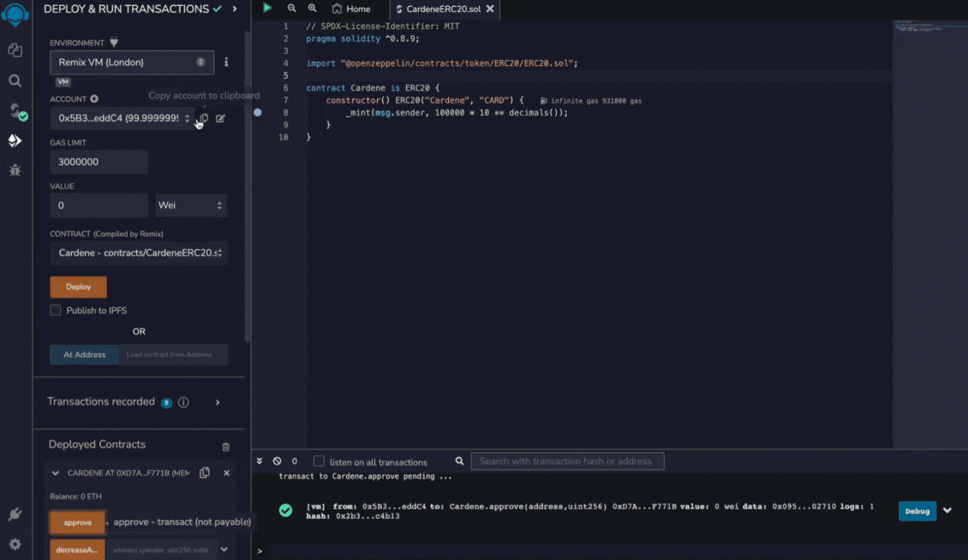This screenshot has width=968, height=560.
Task: Run the script with green play icon
Action: 267,8
